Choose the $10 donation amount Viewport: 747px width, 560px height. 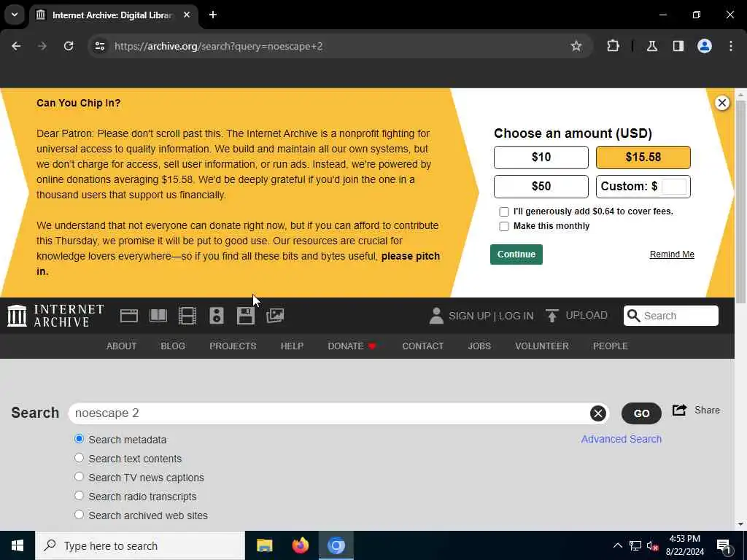(541, 157)
